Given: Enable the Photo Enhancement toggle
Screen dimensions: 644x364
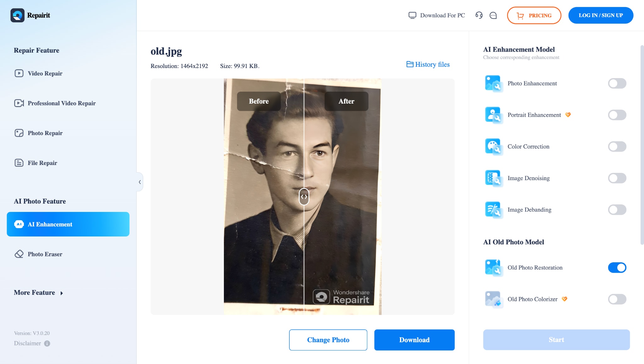Looking at the screenshot, I should click(x=617, y=83).
